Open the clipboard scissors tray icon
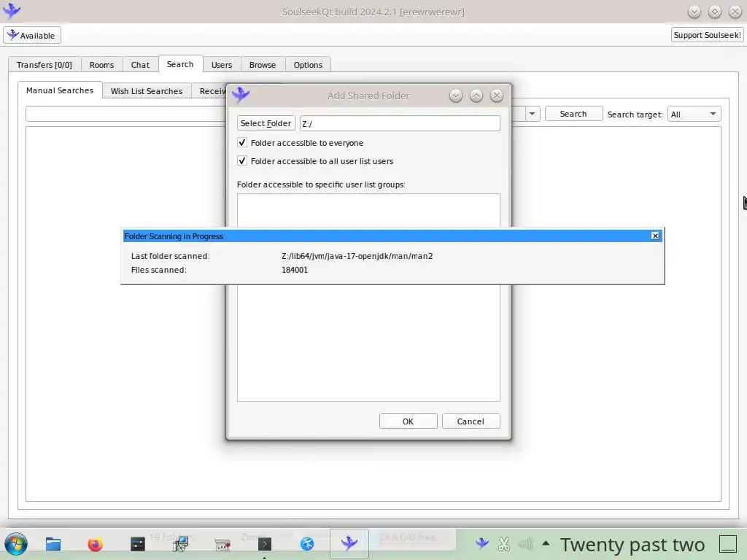Screen dimensions: 747x560 click(504, 543)
